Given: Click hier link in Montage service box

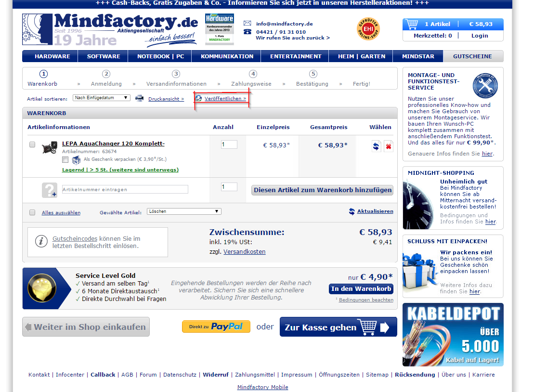Looking at the screenshot, I should coord(487,154).
